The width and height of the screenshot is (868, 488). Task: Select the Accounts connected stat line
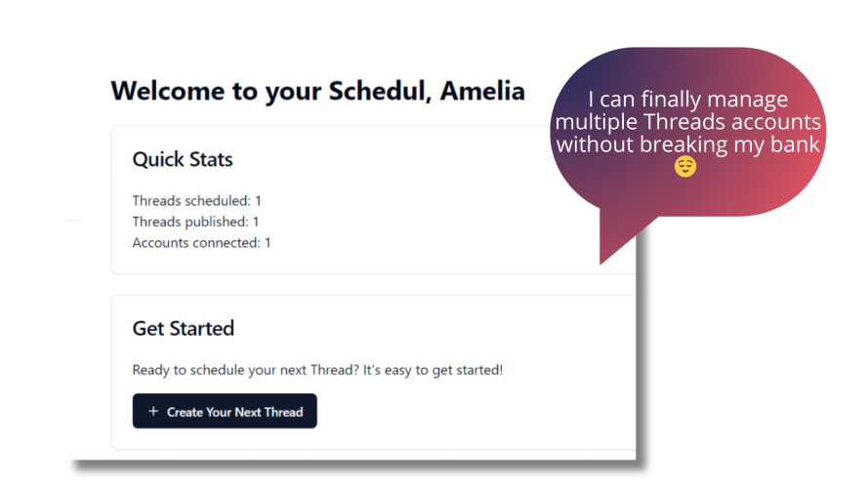click(x=201, y=242)
